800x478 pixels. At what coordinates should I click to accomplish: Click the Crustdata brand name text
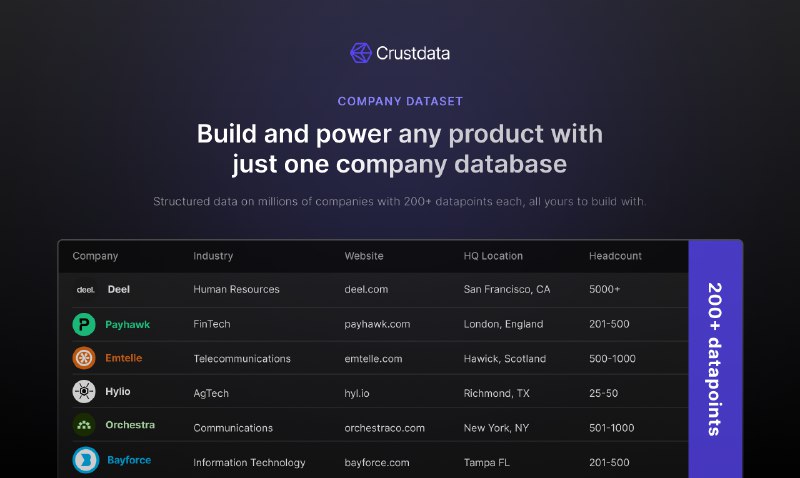tap(413, 53)
